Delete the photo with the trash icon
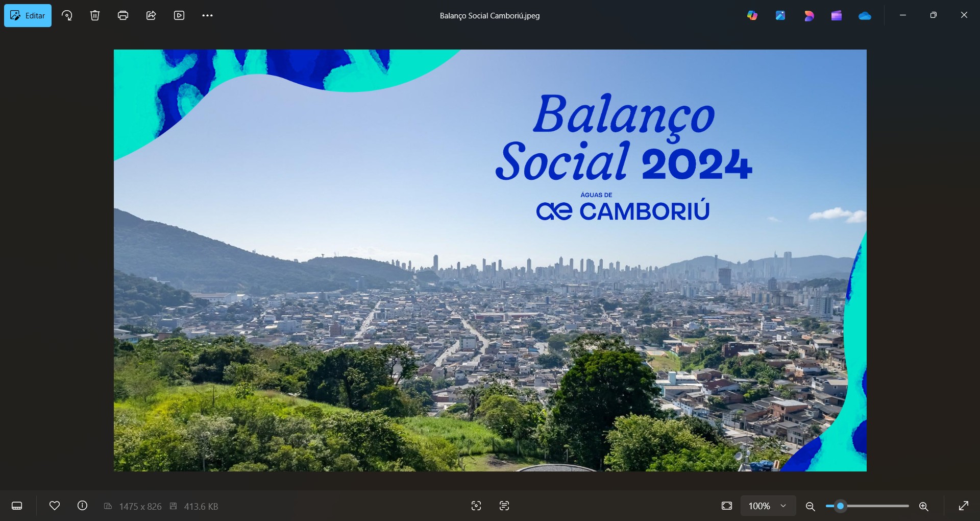This screenshot has height=521, width=980. coord(95,15)
